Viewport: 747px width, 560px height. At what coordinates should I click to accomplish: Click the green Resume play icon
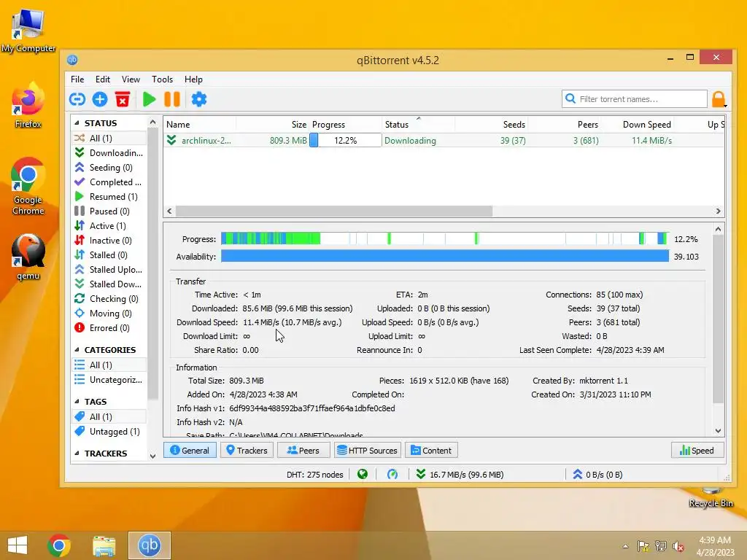[x=149, y=99]
